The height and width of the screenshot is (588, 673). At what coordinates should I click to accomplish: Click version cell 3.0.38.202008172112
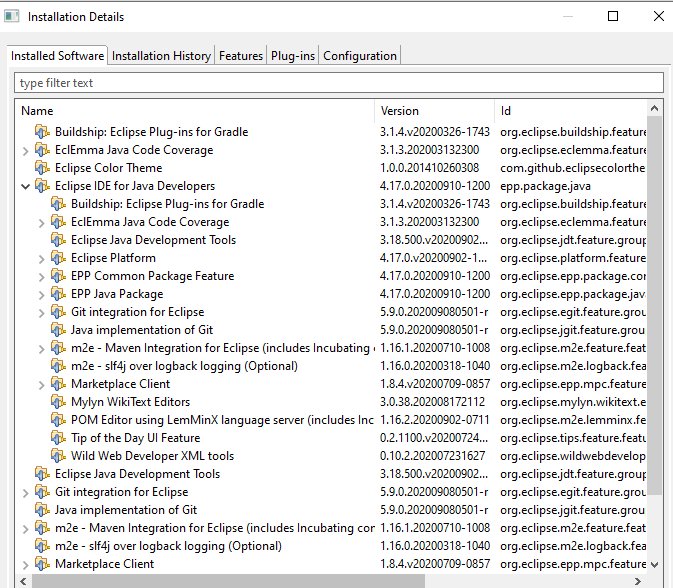point(432,402)
